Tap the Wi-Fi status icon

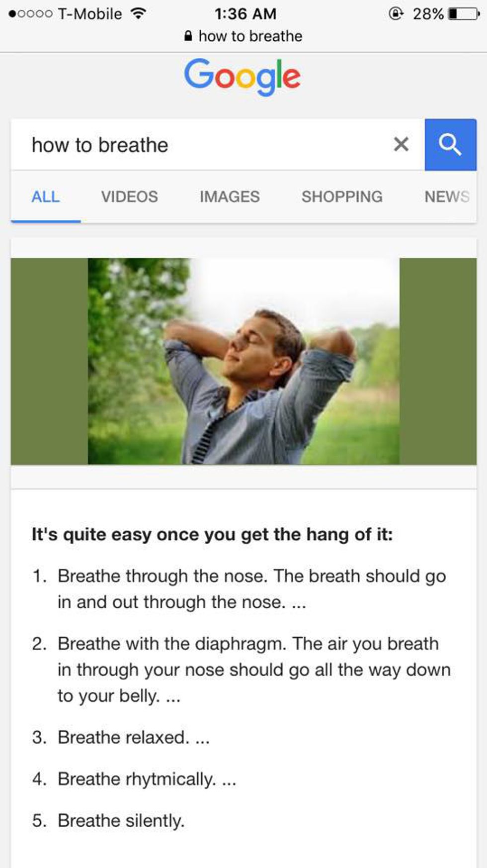pos(138,13)
